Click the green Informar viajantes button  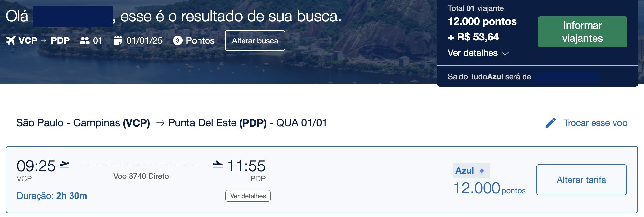coord(582,32)
